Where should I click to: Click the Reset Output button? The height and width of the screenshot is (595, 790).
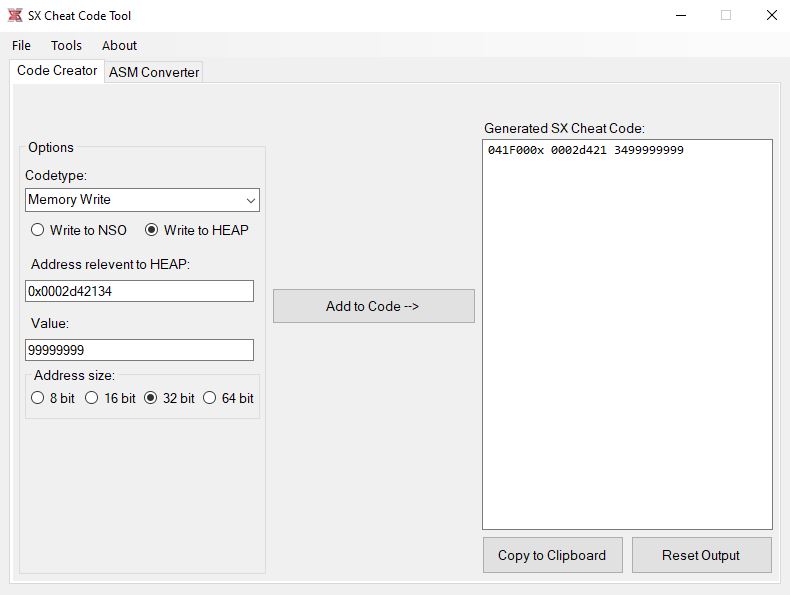pyautogui.click(x=701, y=555)
